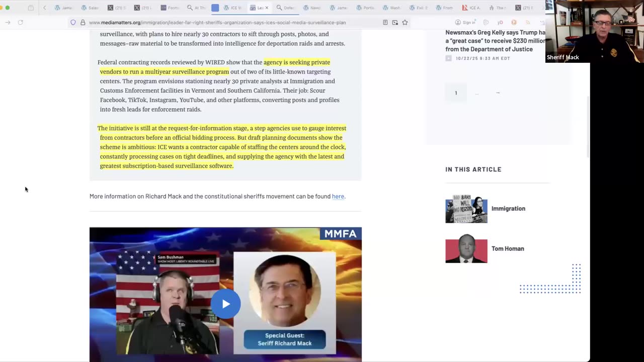Viewport: 644px width, 362px height.
Task: Click the yD extension icon
Action: coord(500,22)
